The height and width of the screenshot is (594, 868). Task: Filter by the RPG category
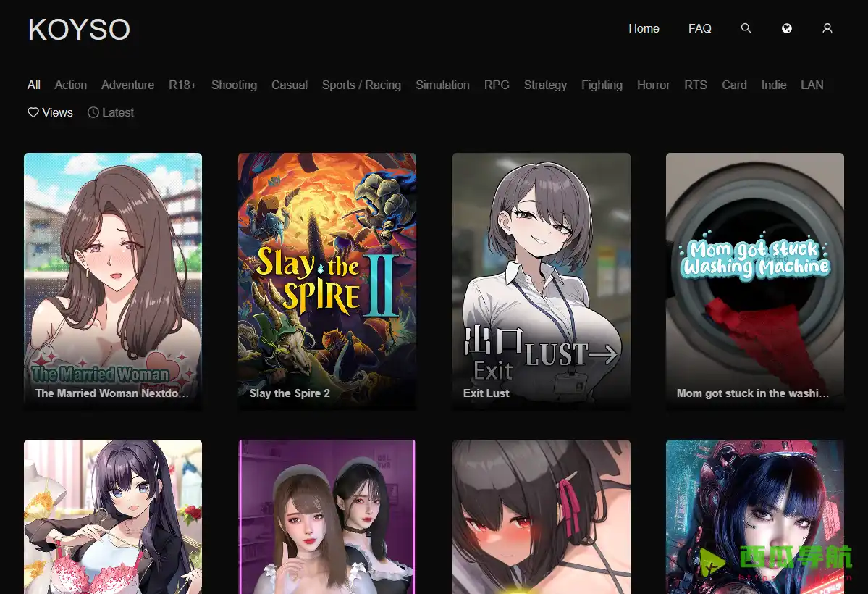click(497, 85)
